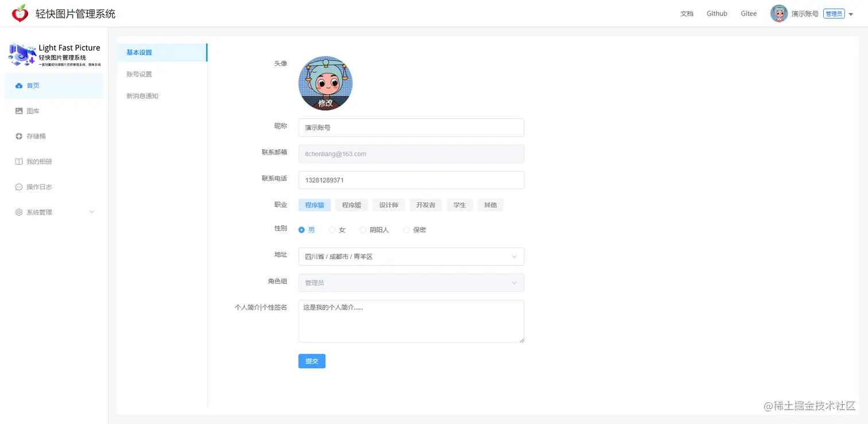
Task: Select the 保密 gender radio button
Action: tap(406, 230)
